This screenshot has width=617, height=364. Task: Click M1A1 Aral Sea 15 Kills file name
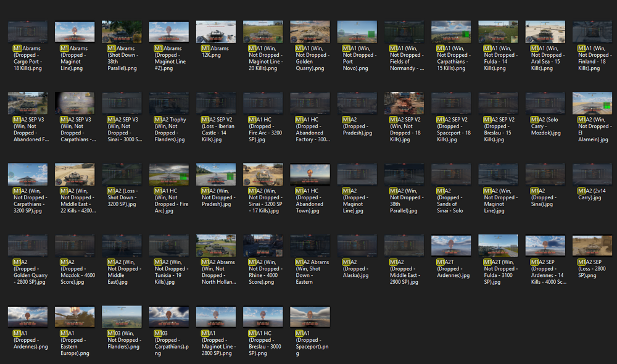point(547,58)
